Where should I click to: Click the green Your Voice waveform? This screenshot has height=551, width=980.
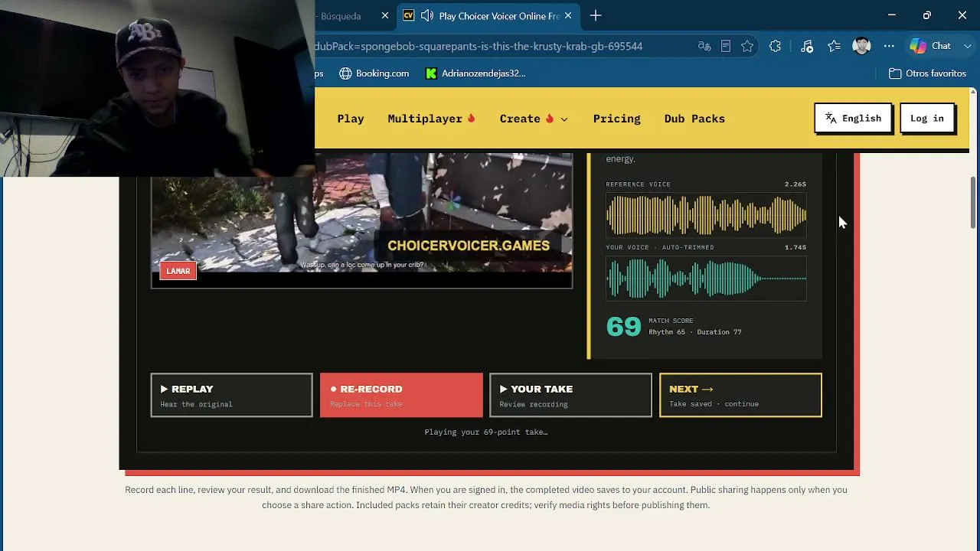point(706,278)
